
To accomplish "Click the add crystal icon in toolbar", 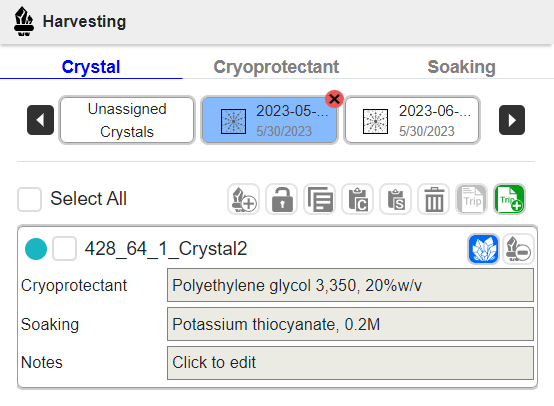I will click(243, 199).
